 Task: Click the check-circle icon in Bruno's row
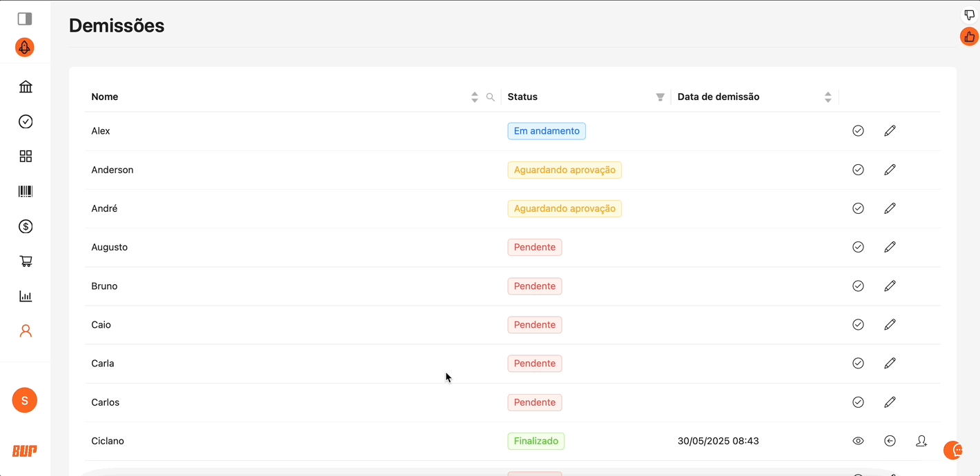pyautogui.click(x=859, y=286)
